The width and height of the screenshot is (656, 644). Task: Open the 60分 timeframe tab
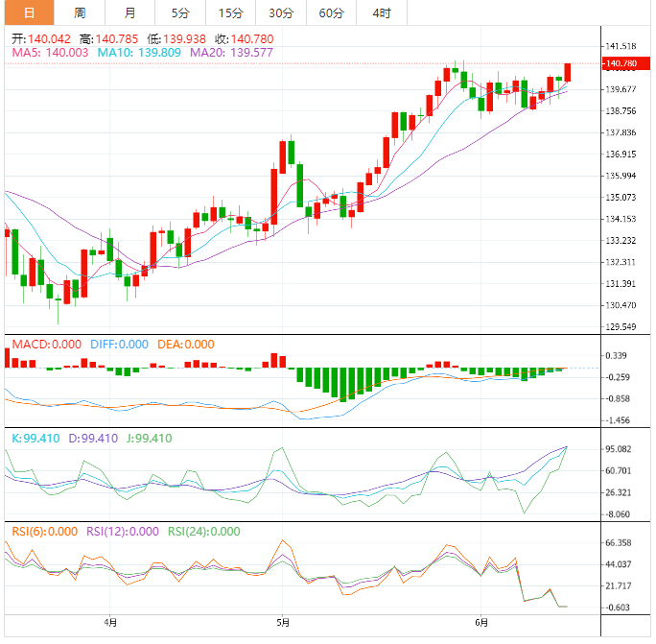331,12
